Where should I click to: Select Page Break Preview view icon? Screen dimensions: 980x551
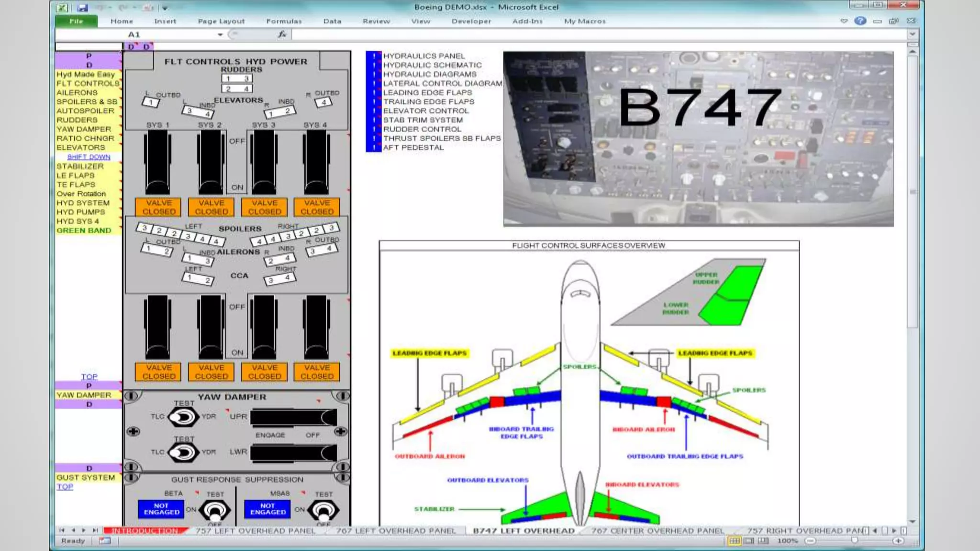pyautogui.click(x=763, y=541)
